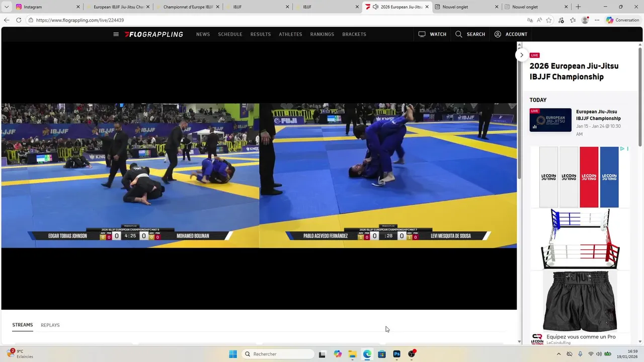Click the FloGrappling logo
The height and width of the screenshot is (362, 644).
tap(154, 34)
